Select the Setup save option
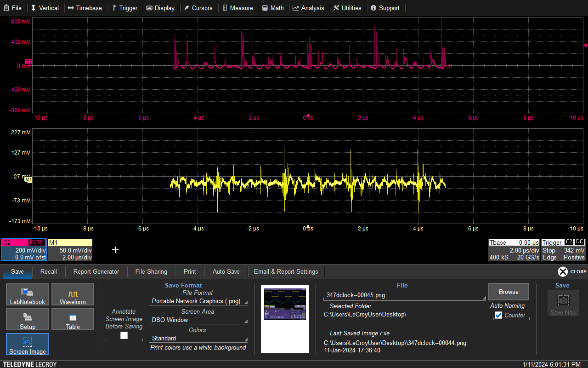This screenshot has height=368, width=588. (x=28, y=319)
